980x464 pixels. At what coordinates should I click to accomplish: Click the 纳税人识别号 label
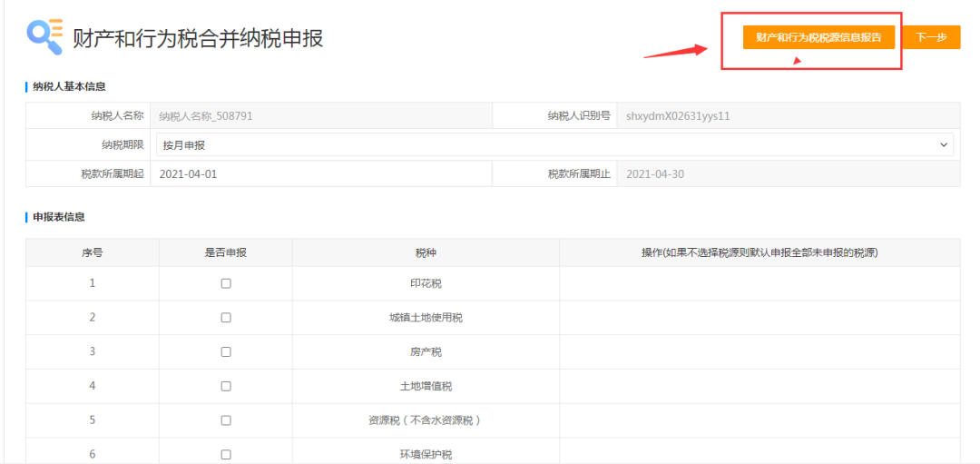[579, 115]
